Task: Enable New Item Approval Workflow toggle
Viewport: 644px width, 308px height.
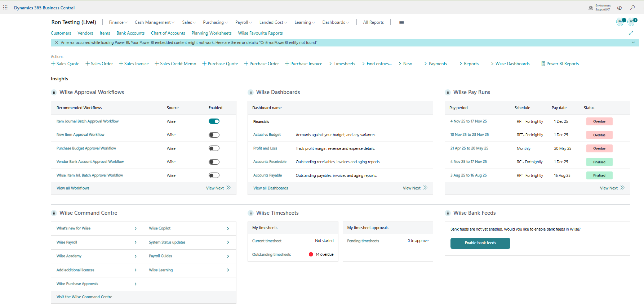Action: [214, 135]
